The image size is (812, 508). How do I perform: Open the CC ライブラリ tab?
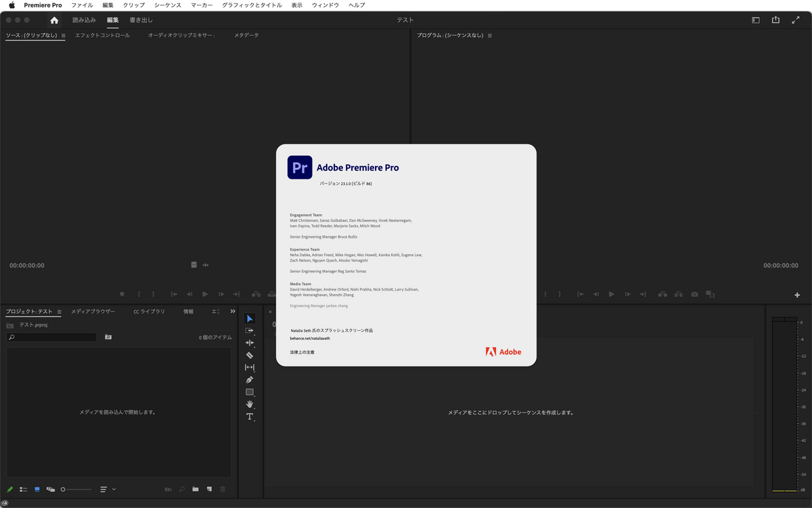coord(149,312)
